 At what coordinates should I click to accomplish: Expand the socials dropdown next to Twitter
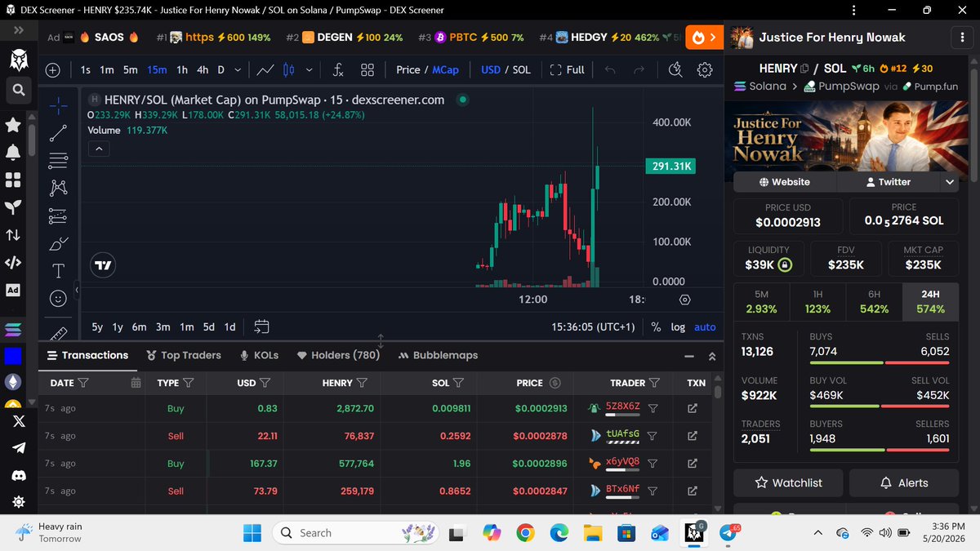[950, 182]
